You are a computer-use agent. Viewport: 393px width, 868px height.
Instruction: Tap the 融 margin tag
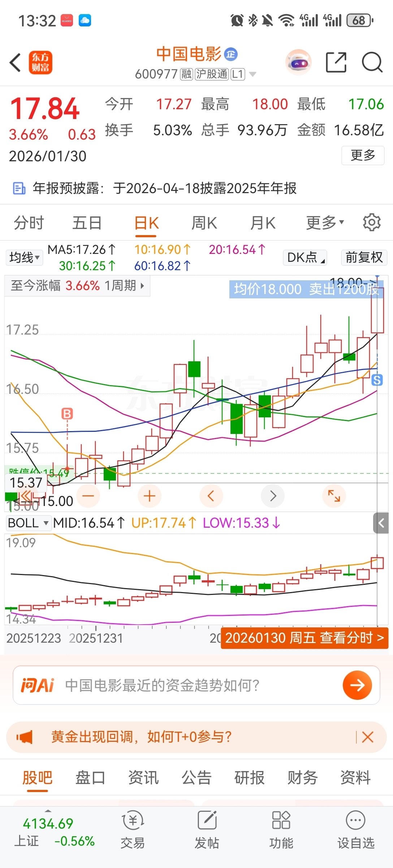pyautogui.click(x=187, y=74)
